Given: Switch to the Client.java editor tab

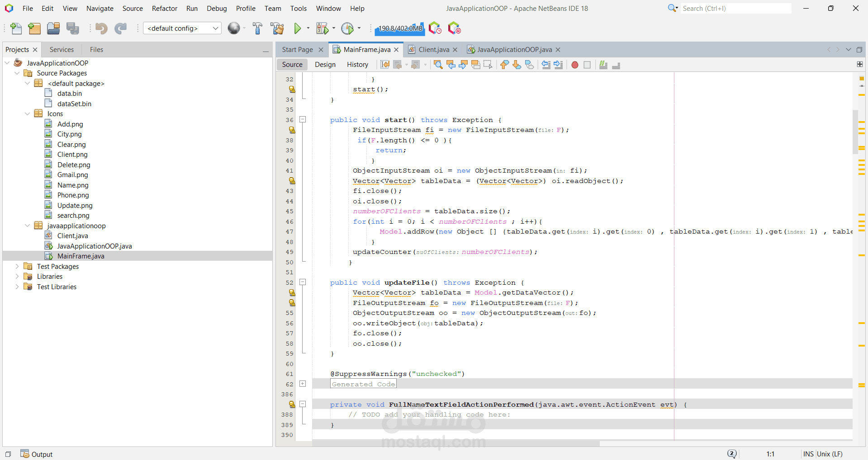Looking at the screenshot, I should 433,50.
